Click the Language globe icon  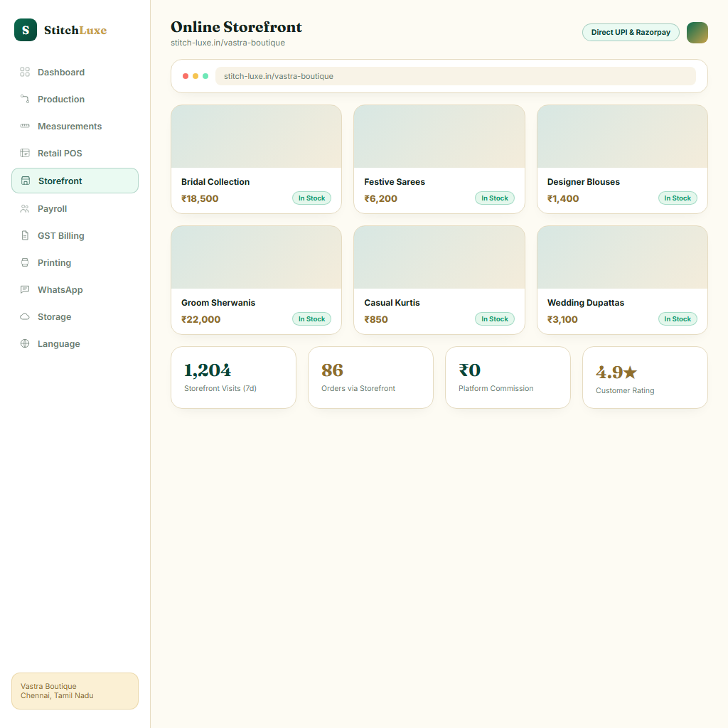(25, 343)
